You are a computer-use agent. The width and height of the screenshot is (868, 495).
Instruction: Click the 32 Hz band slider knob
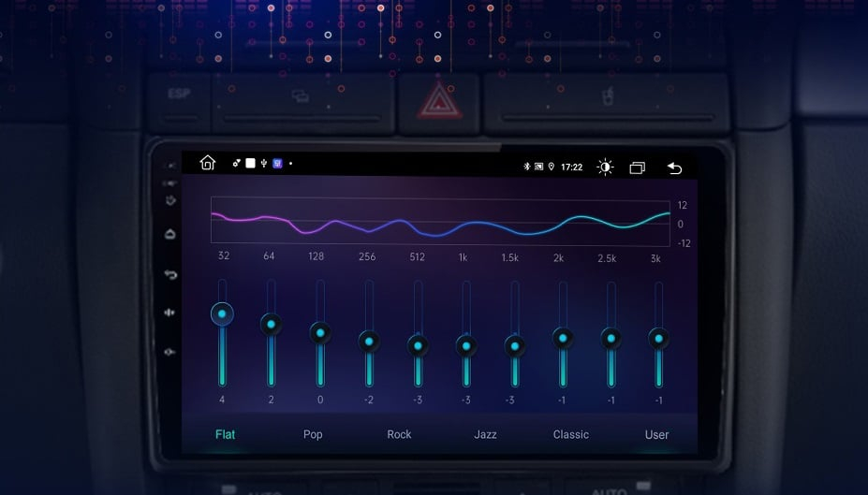click(222, 313)
